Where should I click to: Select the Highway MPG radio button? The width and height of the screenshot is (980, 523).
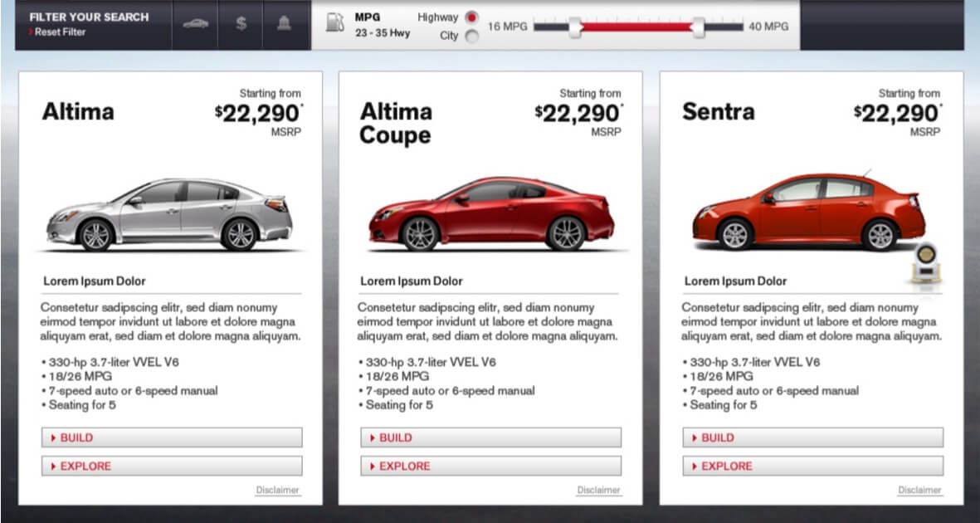[472, 17]
